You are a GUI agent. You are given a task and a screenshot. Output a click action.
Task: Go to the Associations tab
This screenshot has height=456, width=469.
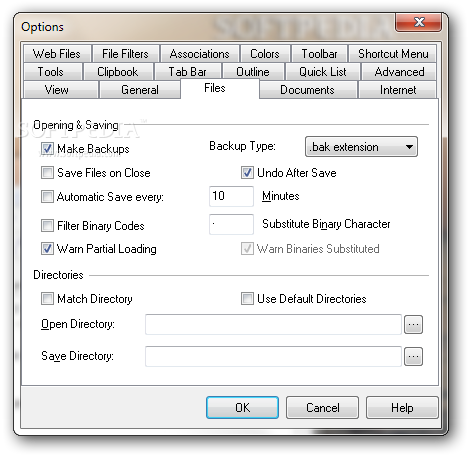(x=199, y=54)
